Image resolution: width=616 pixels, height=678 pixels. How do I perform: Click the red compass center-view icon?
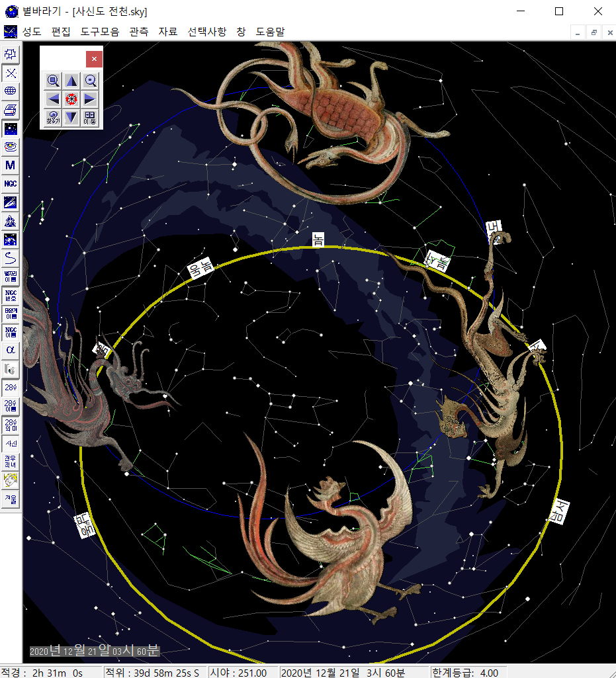(71, 99)
